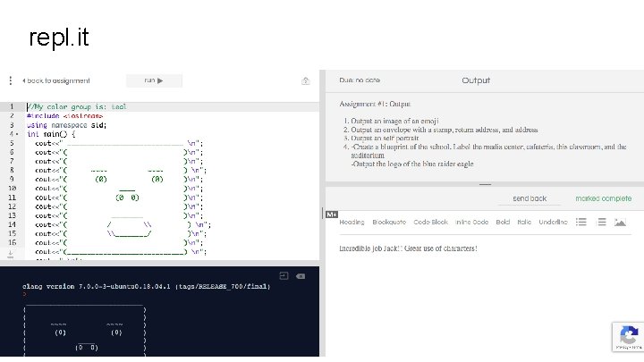Image resolution: width=644 pixels, height=362 pixels.
Task: Click the marked complete status
Action: tap(604, 198)
